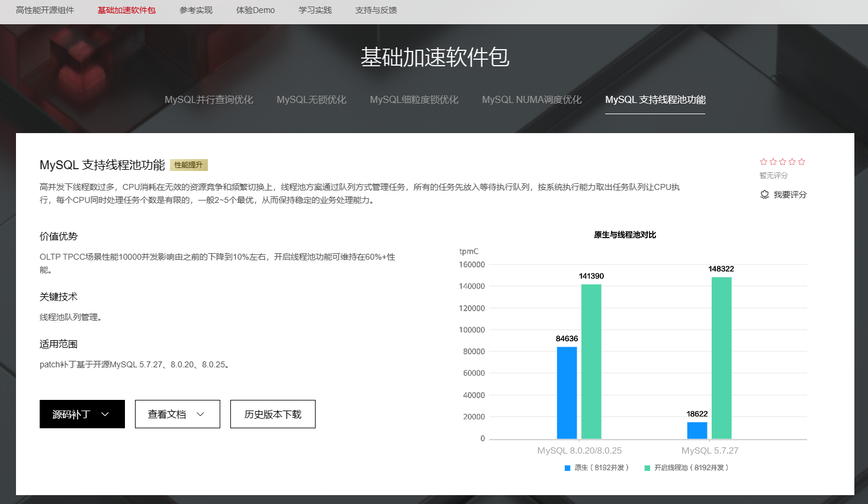Click the 我要评分 link
The width and height of the screenshot is (868, 504).
pos(790,195)
